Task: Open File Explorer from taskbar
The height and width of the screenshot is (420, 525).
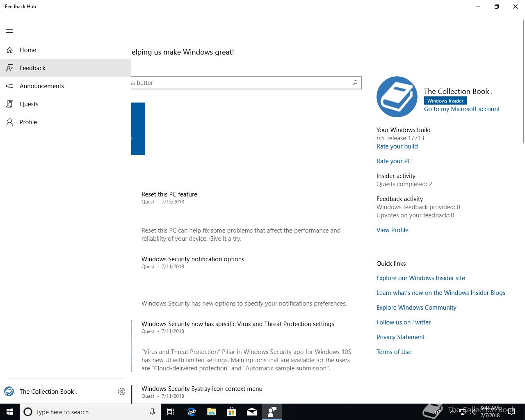Action: [211, 412]
